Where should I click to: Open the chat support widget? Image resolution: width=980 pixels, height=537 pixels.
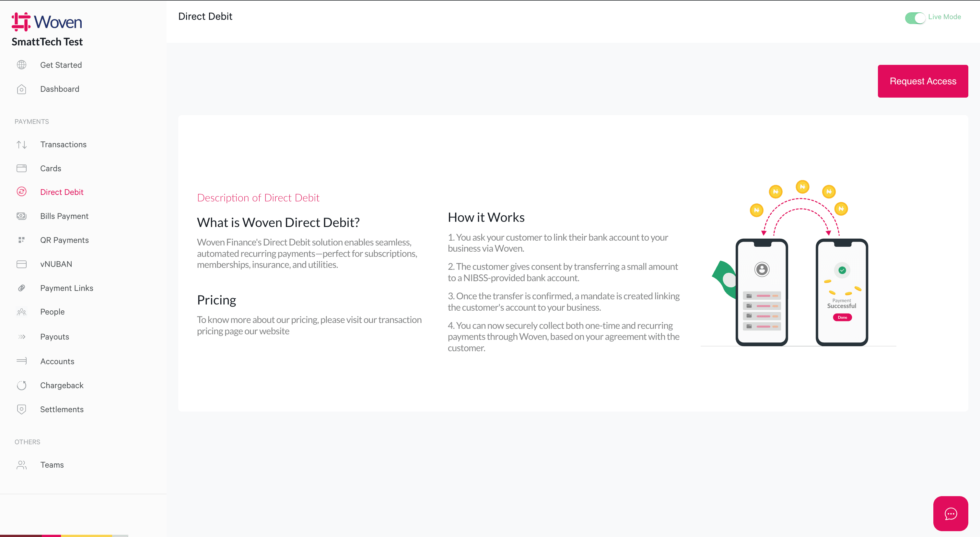(x=950, y=514)
